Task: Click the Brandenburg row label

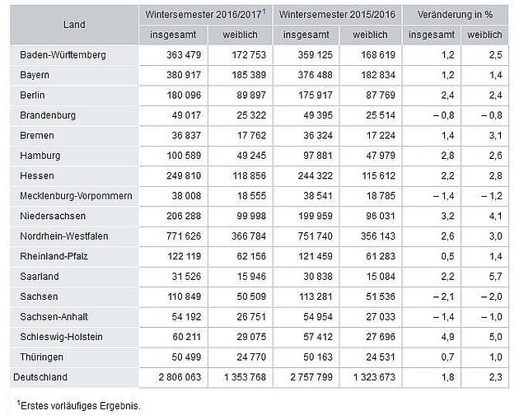Action: [48, 115]
